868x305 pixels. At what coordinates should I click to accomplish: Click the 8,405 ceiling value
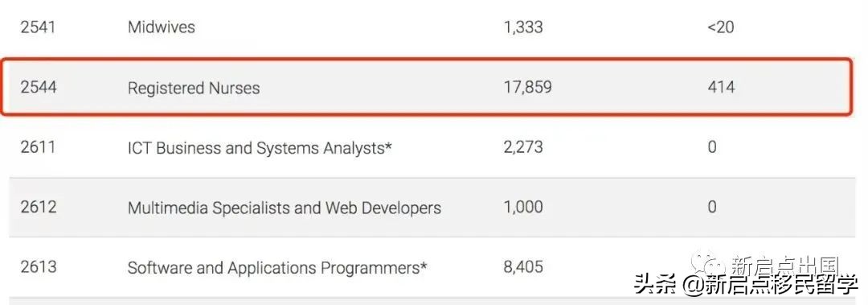coord(523,267)
